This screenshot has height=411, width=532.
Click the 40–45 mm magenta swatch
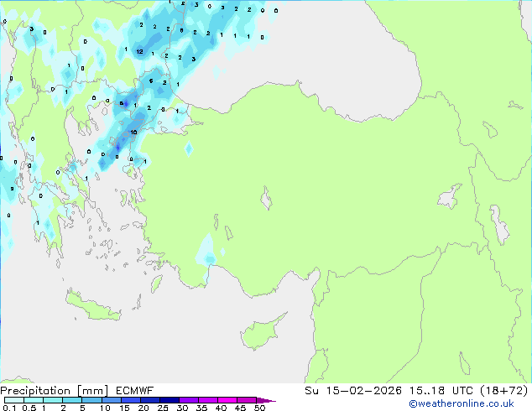point(227,400)
